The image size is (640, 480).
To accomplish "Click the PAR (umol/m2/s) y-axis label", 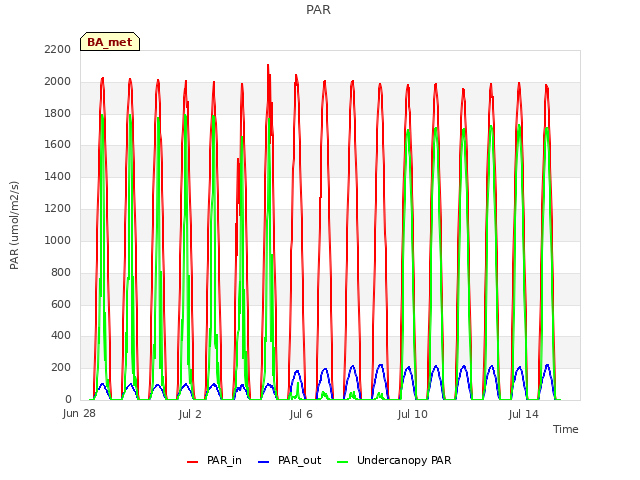I will (14, 225).
